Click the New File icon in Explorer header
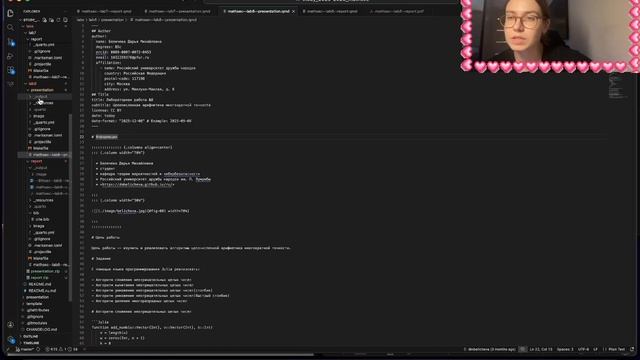This screenshot has height=360, width=640. [x=44, y=20]
